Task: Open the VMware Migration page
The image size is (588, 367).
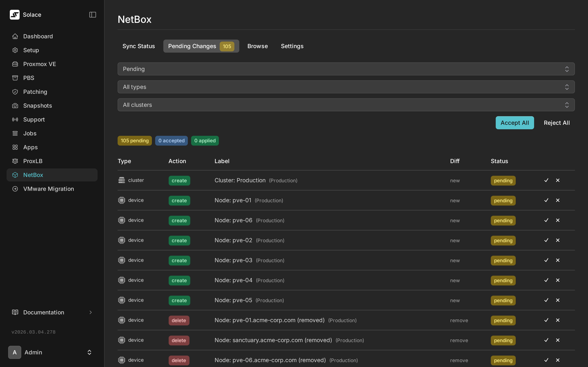Action: 49,189
